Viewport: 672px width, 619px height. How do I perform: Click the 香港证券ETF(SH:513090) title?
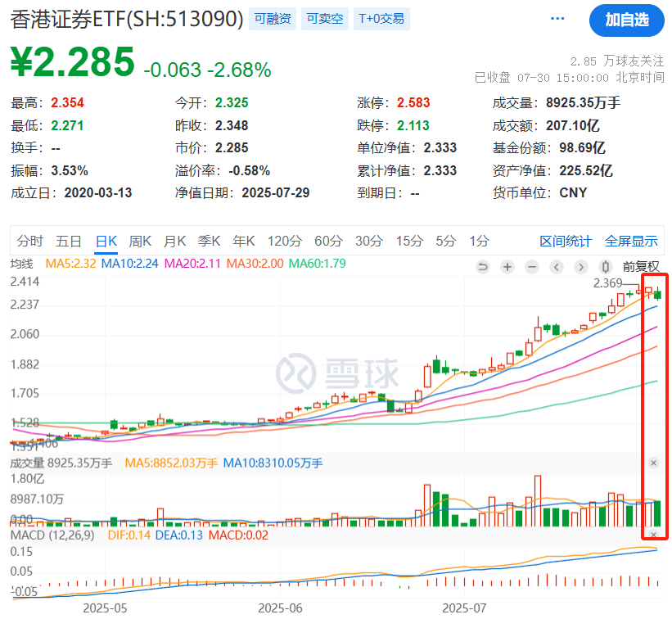pos(127,20)
